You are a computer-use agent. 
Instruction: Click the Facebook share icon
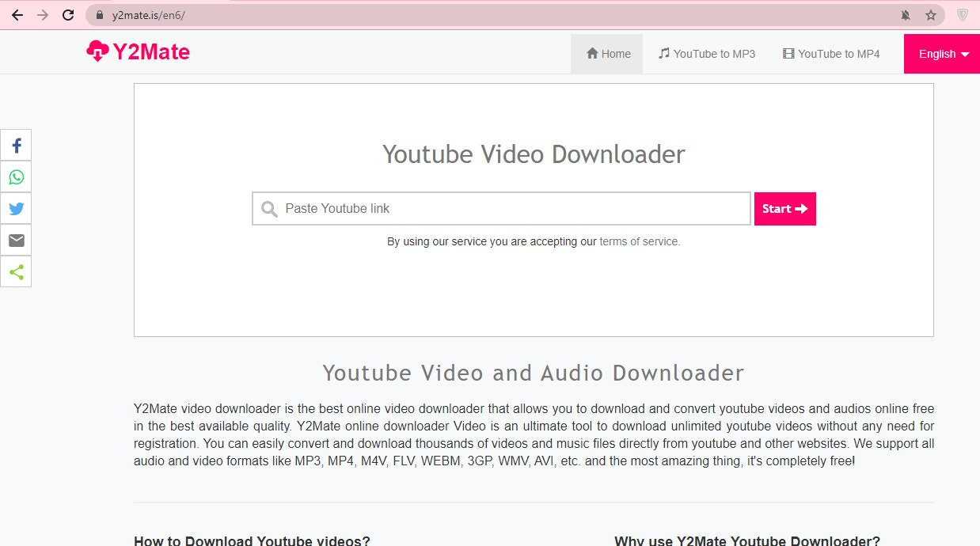pos(16,146)
